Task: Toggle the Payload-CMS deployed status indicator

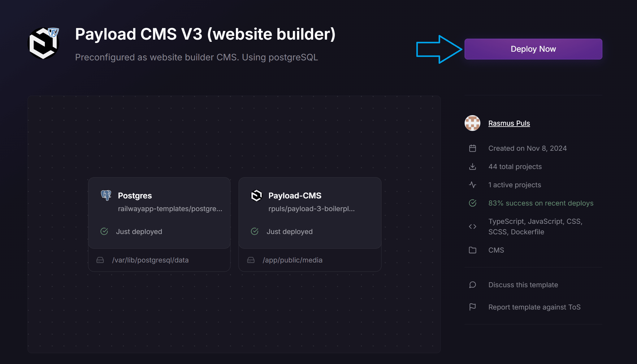Action: point(255,231)
